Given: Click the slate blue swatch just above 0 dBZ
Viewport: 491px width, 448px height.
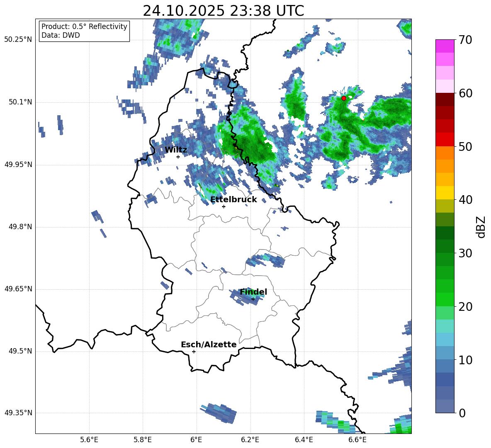Looking at the screenshot, I should pyautogui.click(x=445, y=406).
